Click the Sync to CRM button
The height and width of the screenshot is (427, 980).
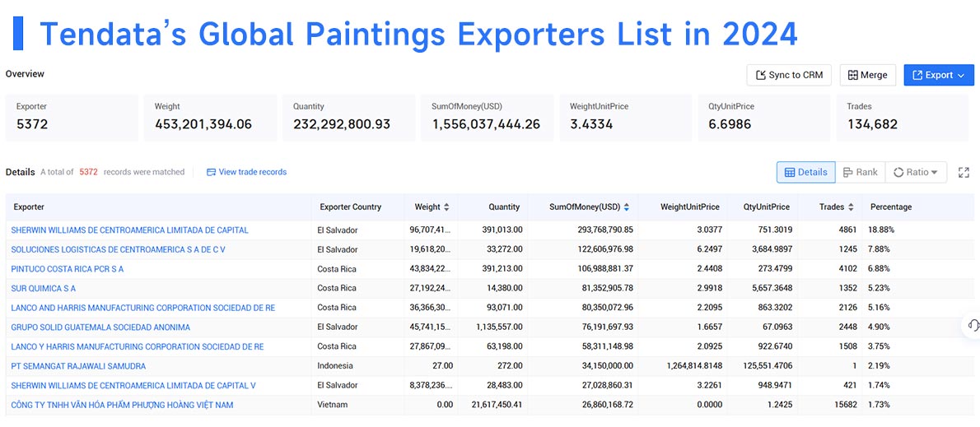(790, 75)
